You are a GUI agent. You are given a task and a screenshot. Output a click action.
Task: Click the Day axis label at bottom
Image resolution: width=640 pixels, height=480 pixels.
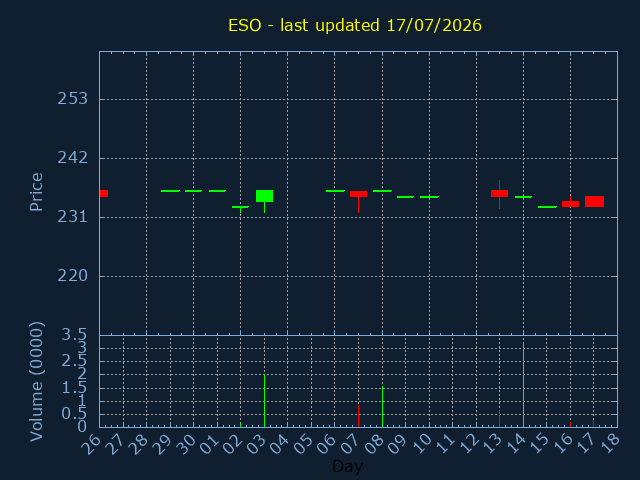[x=348, y=466]
